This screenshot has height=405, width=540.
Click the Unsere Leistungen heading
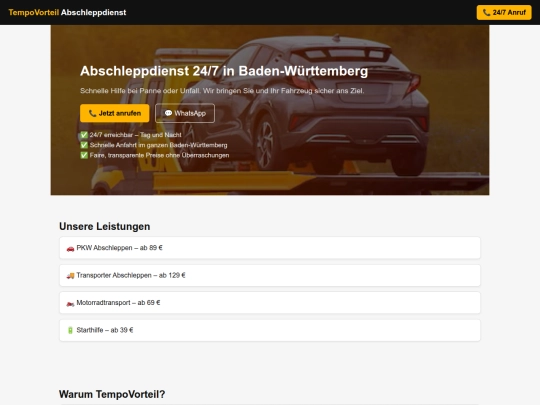[x=105, y=226]
